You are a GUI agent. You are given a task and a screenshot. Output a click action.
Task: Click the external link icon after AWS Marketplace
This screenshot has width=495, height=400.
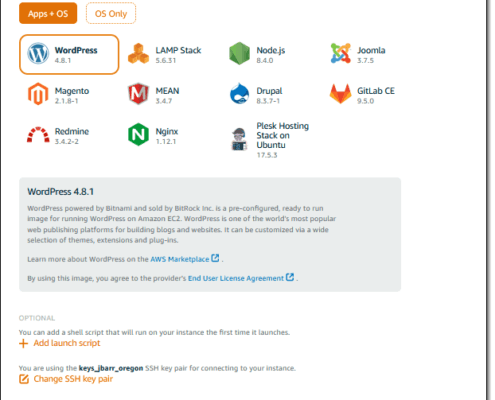pos(215,258)
